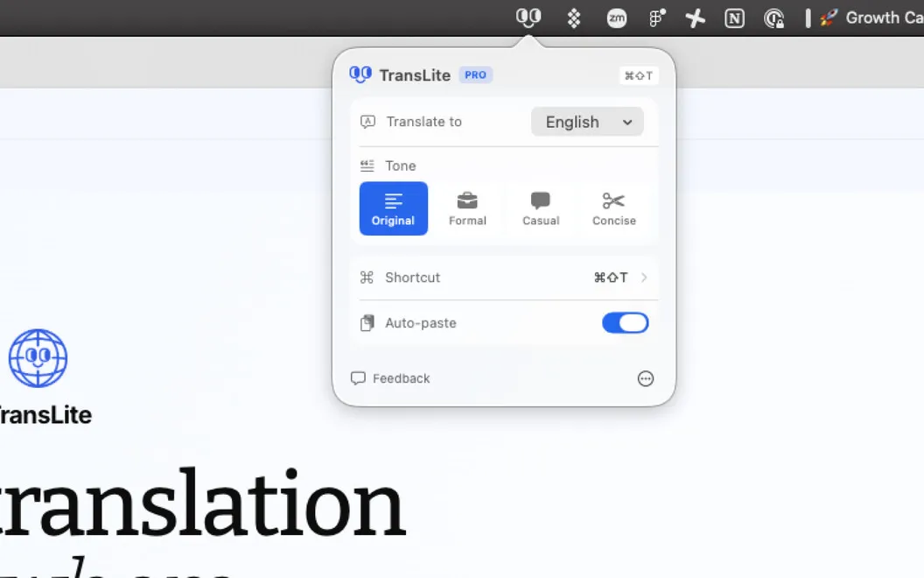The height and width of the screenshot is (578, 924).
Task: Select the Casual tone
Action: tap(541, 208)
